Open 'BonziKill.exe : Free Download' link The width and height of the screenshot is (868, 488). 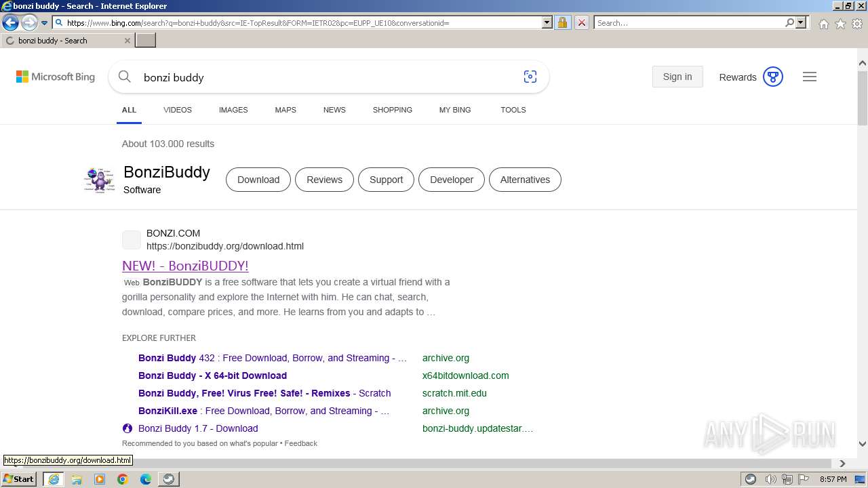264,411
